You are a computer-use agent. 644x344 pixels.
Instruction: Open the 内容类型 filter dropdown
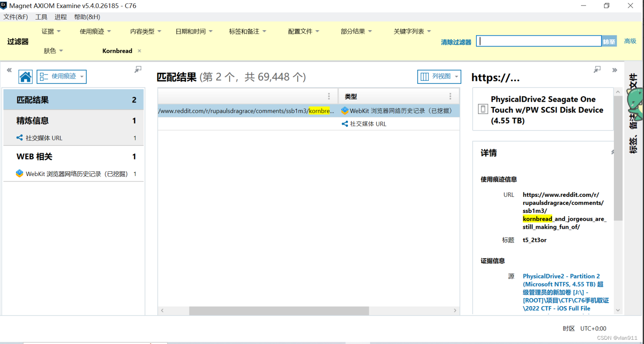coord(146,31)
